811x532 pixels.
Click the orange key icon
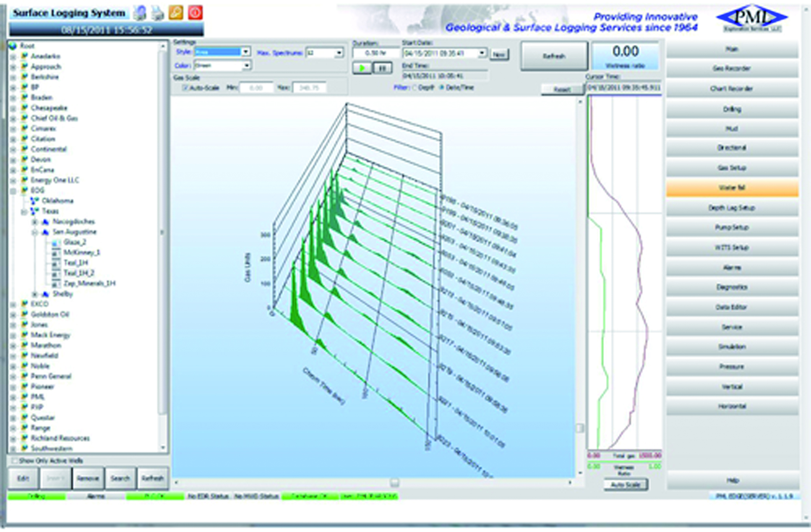pos(176,12)
